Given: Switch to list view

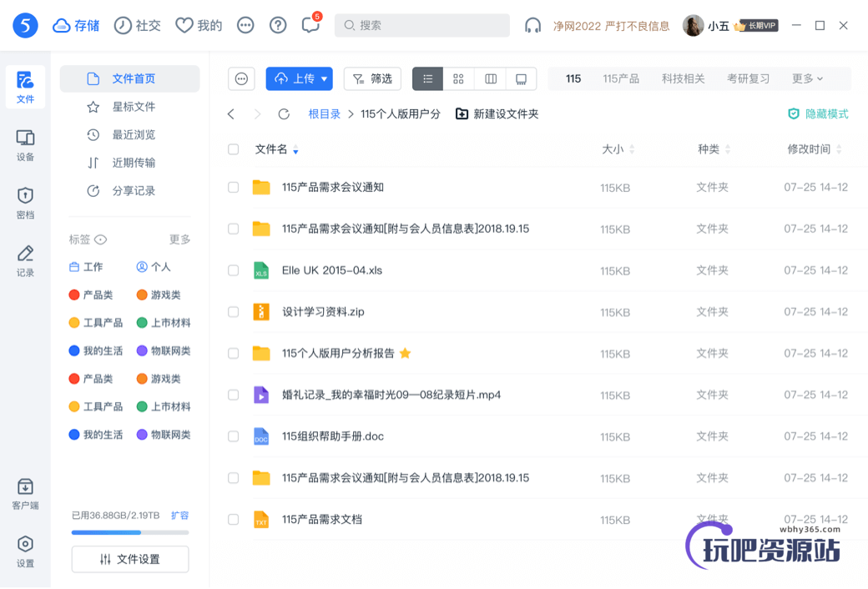Looking at the screenshot, I should 427,78.
